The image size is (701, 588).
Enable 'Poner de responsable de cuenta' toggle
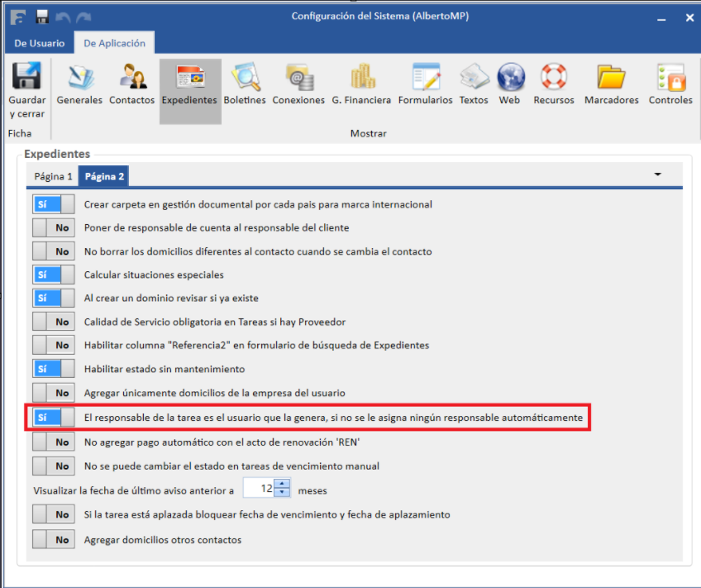(54, 227)
